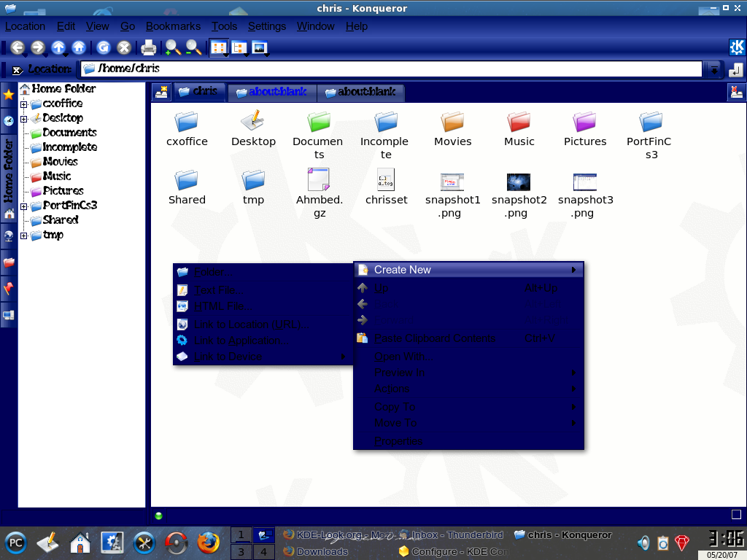Switch to Icon View mode
The width and height of the screenshot is (747, 560).
click(219, 47)
